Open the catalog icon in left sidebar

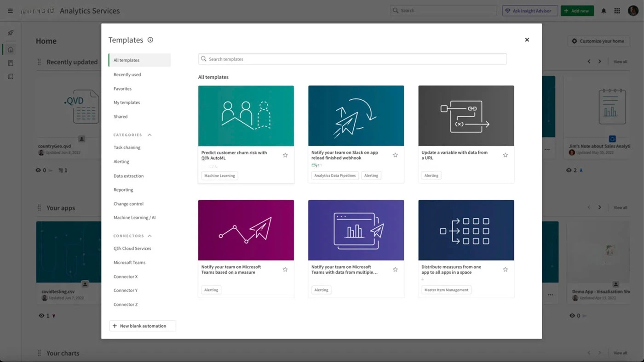pyautogui.click(x=11, y=63)
